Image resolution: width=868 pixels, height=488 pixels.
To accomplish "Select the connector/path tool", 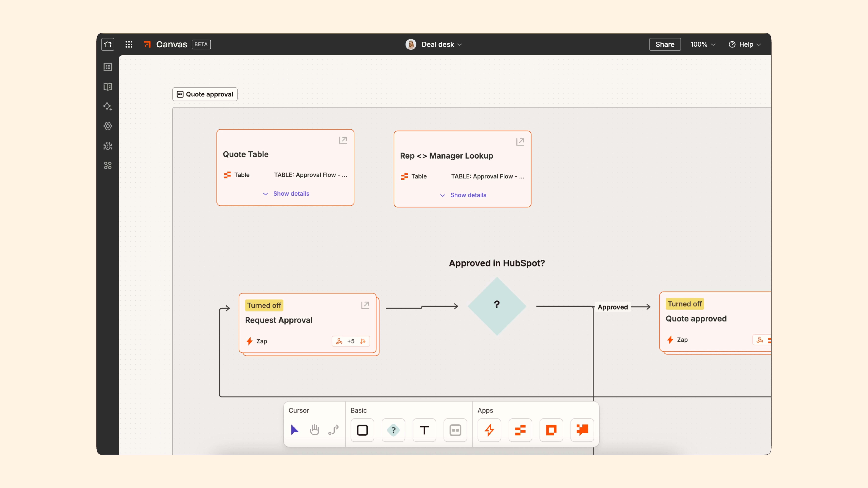I will [333, 430].
